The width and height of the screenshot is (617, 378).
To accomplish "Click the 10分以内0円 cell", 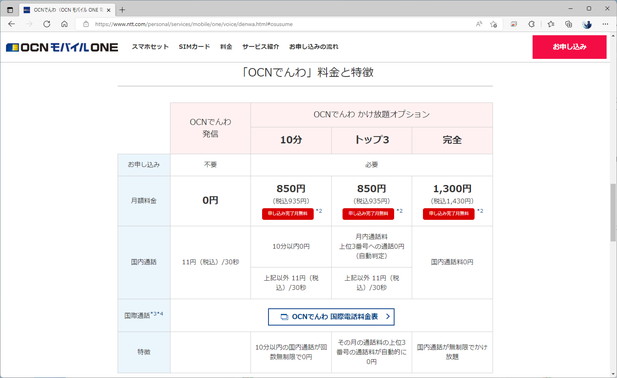I will [x=291, y=247].
